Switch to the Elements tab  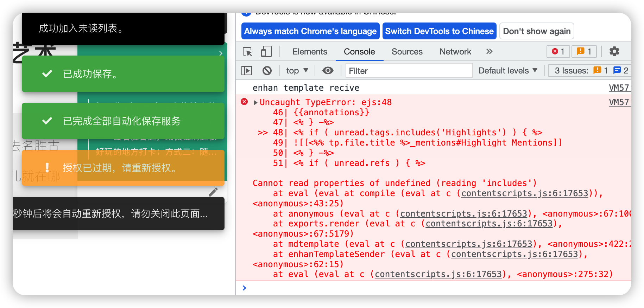click(x=310, y=52)
